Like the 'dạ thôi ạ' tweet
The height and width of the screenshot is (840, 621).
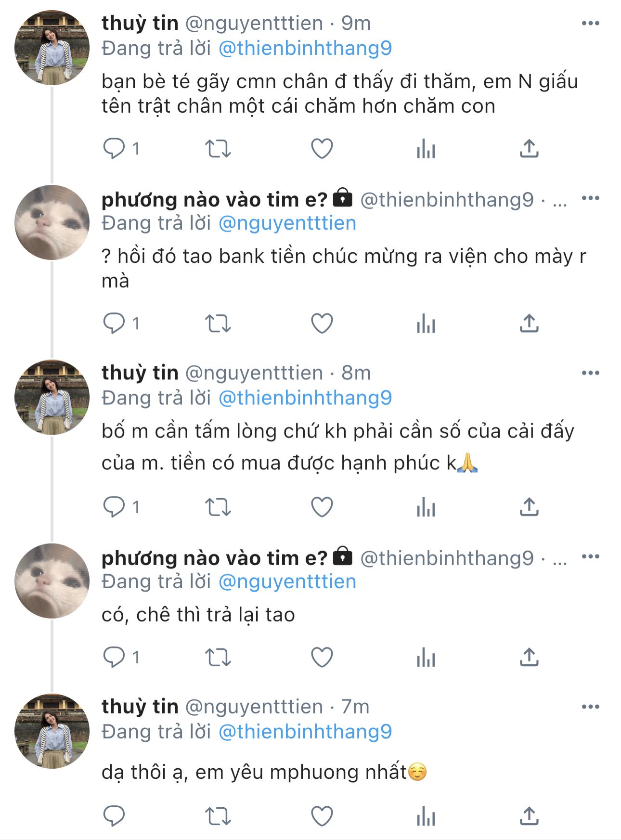pos(322,816)
